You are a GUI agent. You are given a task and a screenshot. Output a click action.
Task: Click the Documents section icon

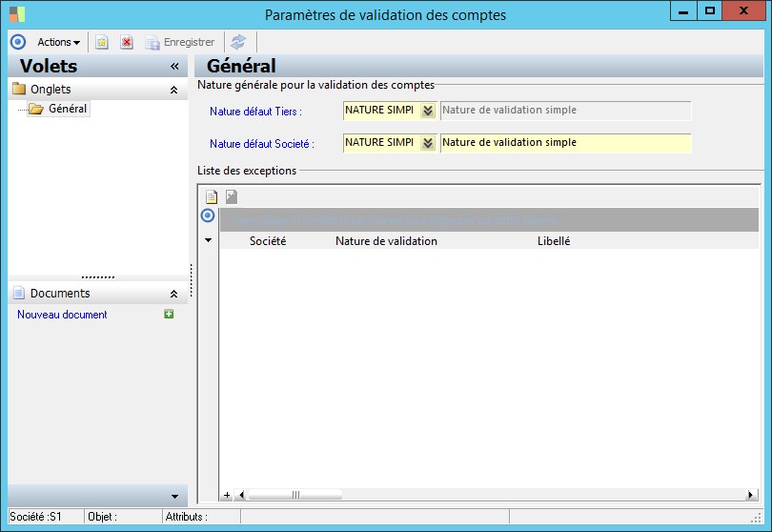(19, 293)
